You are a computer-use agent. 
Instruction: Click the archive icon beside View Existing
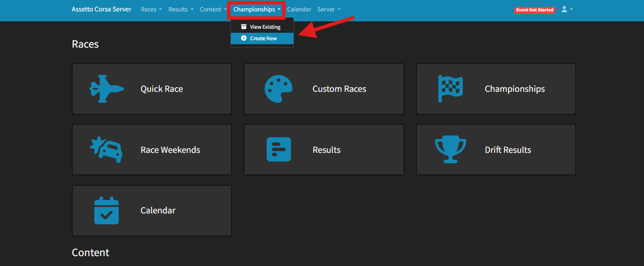[x=243, y=27]
